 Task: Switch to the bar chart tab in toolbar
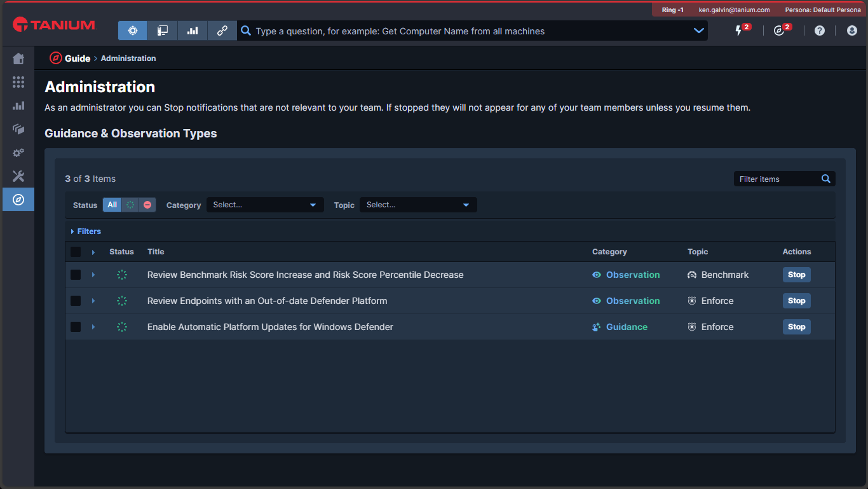(193, 31)
